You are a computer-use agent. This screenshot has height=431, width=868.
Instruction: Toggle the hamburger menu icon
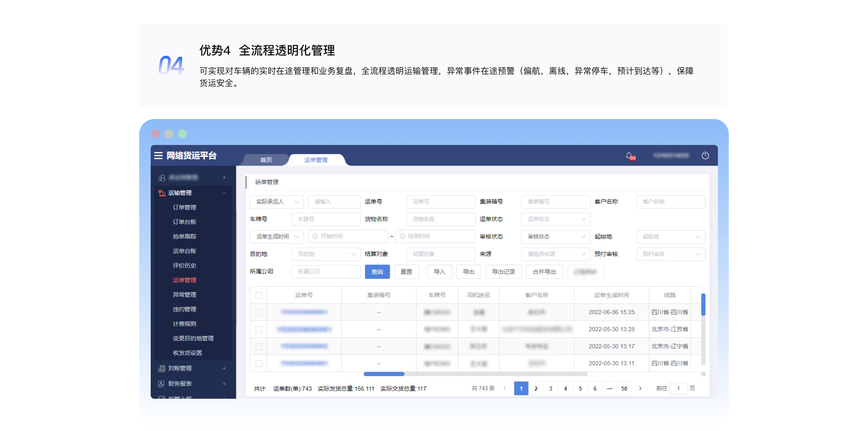tap(158, 155)
